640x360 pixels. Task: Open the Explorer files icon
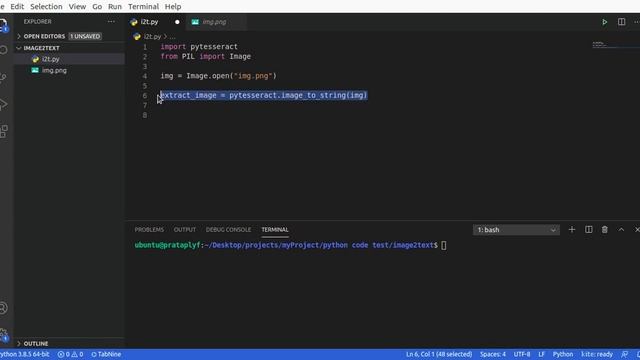4,25
